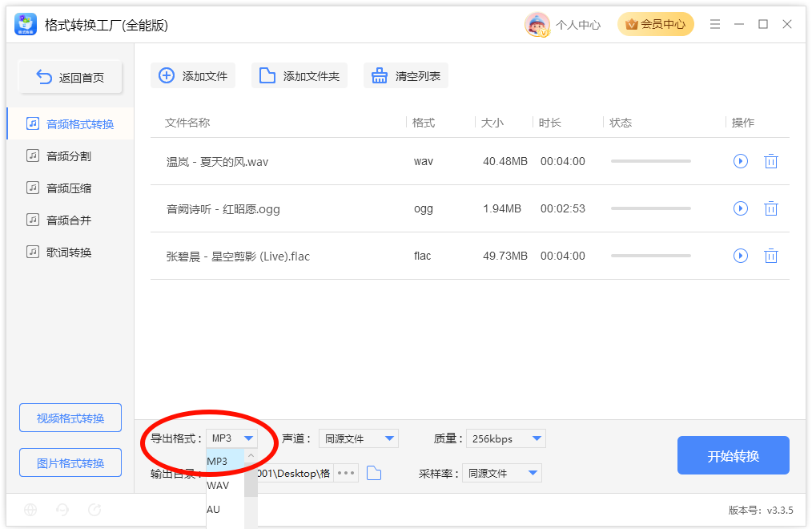The image size is (812, 529).
Task: Click the share icon in bottom bar
Action: tap(94, 510)
